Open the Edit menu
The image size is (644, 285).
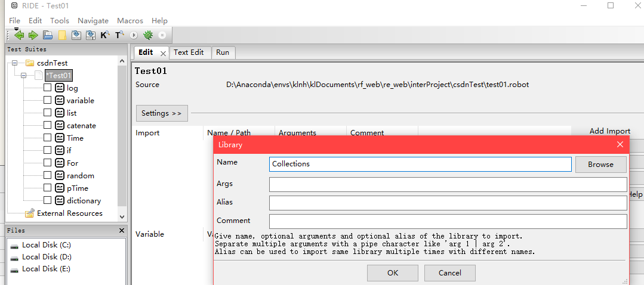[35, 20]
